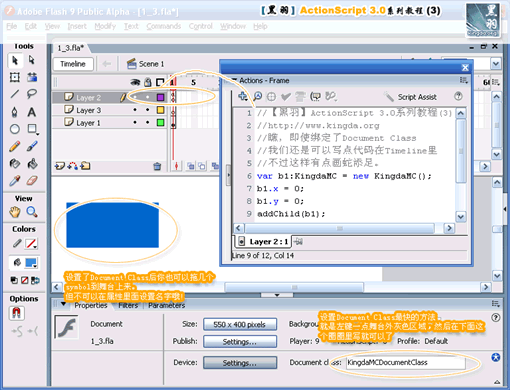Switch to the Filters tab
Image resolution: width=510 pixels, height=390 pixels.
click(x=128, y=305)
